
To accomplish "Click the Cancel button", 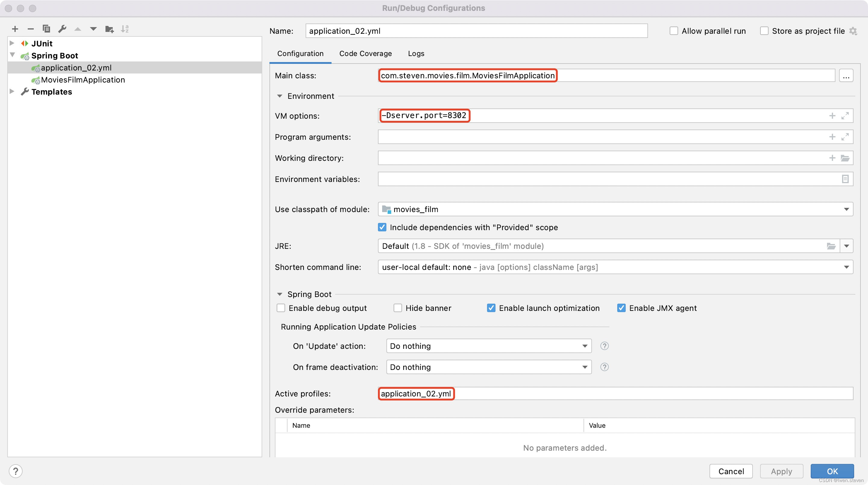I will (731, 471).
